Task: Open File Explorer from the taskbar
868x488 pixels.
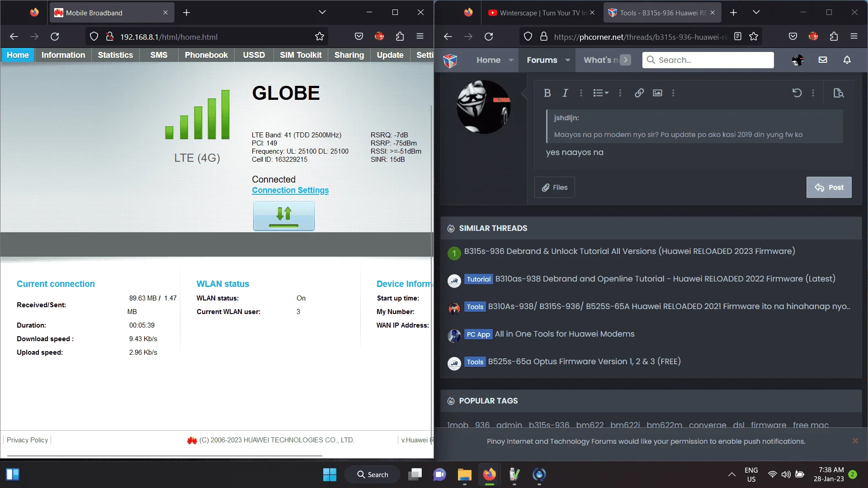Action: [464, 474]
